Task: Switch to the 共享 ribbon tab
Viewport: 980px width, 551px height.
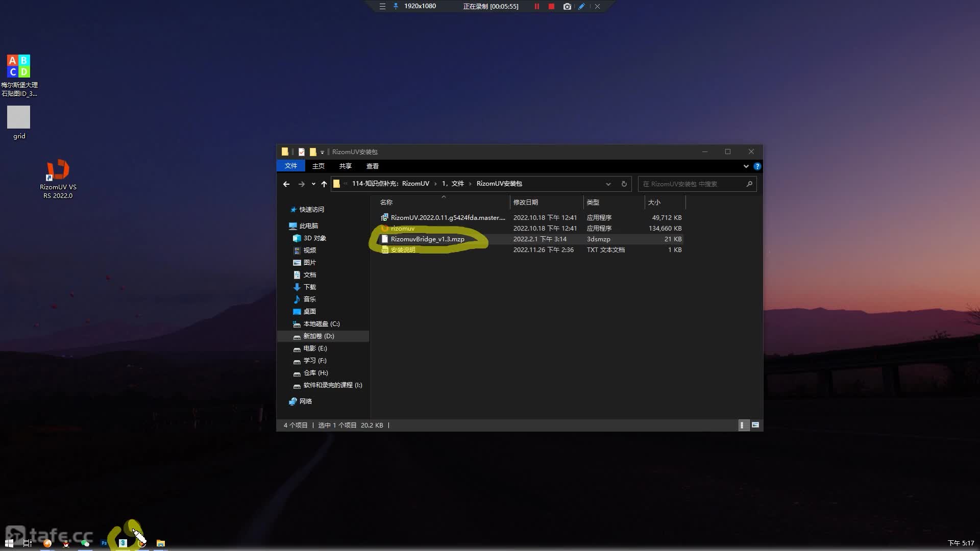Action: click(346, 166)
